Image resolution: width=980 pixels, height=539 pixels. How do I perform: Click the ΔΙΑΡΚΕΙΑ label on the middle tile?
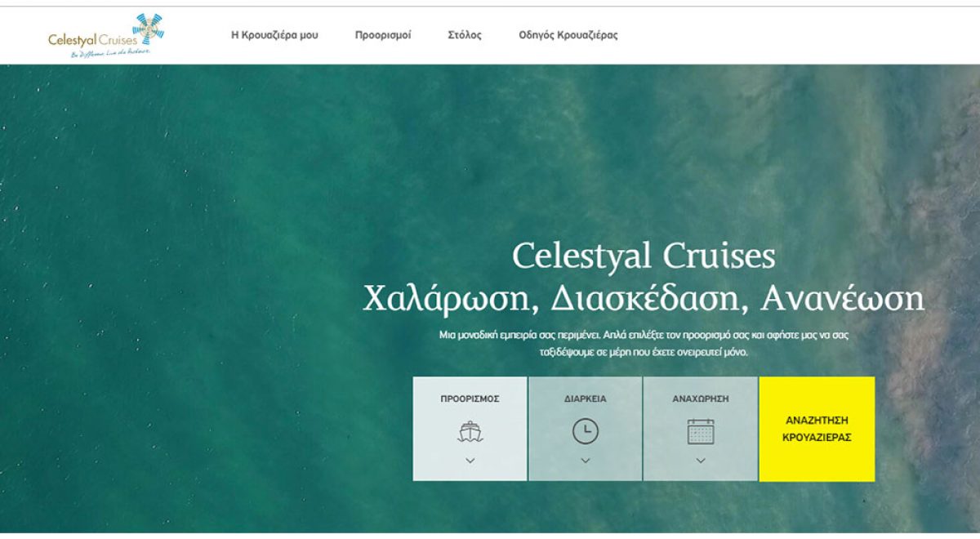(x=585, y=399)
